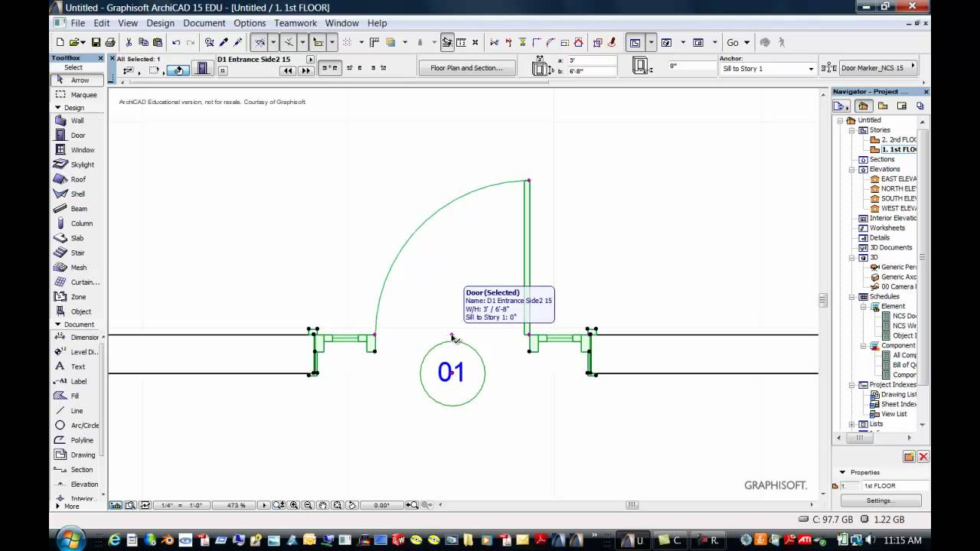This screenshot has width=980, height=551.
Task: Pick the Roof tool
Action: click(77, 179)
